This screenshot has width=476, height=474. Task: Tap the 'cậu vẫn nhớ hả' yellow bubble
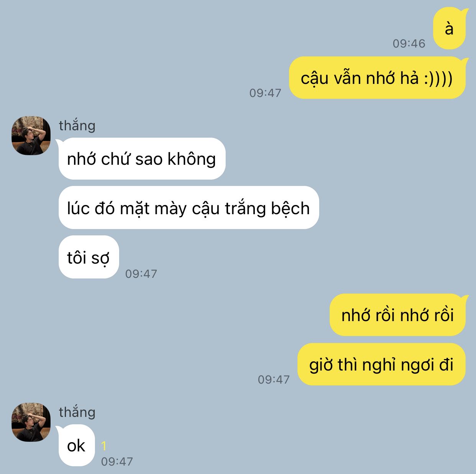[x=377, y=78]
